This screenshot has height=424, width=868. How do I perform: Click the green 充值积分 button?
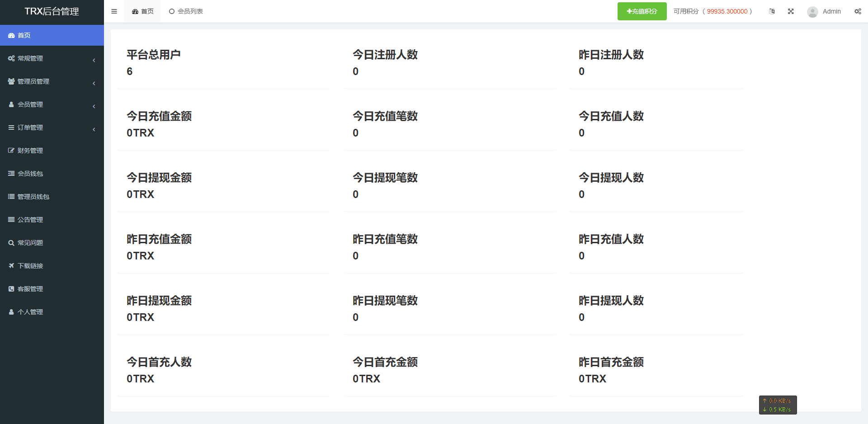[642, 11]
